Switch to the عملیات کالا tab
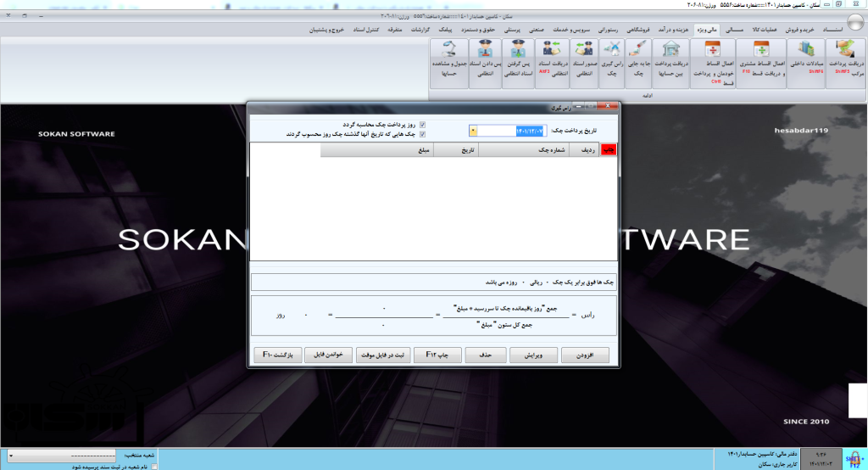The height and width of the screenshot is (470, 868). pos(764,30)
